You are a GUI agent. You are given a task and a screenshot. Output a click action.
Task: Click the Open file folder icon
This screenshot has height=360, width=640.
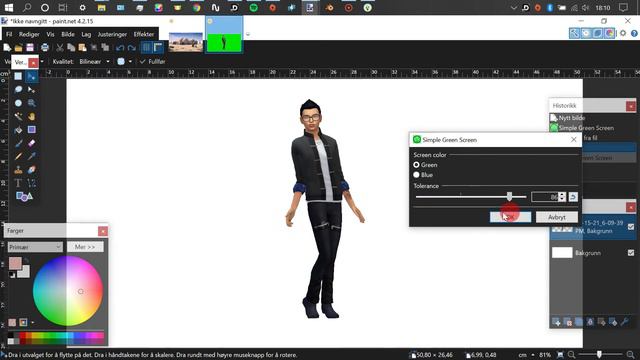point(18,48)
